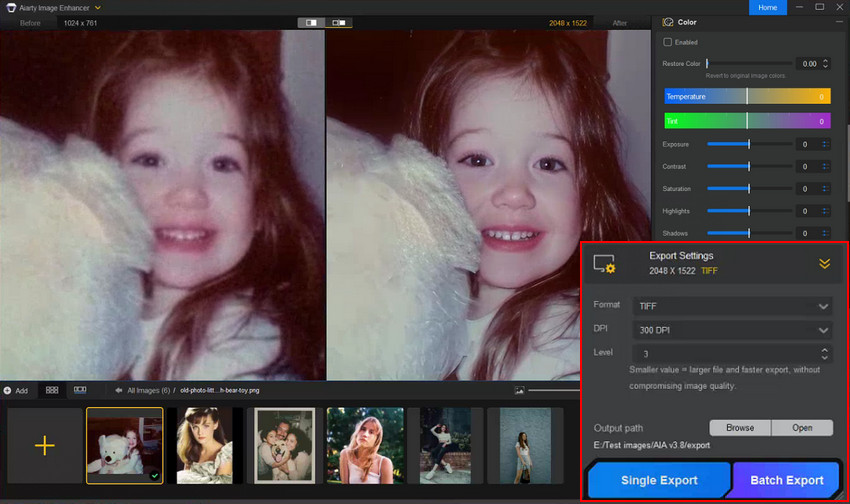Click the Aiarty app logo icon
Screen dimensions: 850x504
point(11,8)
